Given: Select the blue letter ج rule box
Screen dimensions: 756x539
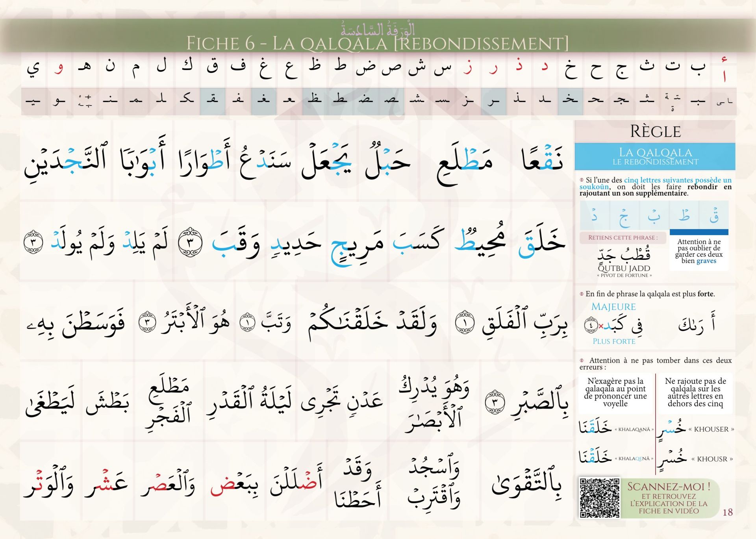Looking at the screenshot, I should coord(624,215).
